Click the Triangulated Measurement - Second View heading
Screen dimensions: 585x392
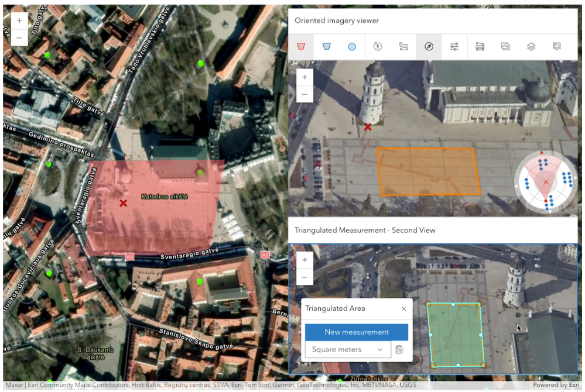pyautogui.click(x=365, y=231)
